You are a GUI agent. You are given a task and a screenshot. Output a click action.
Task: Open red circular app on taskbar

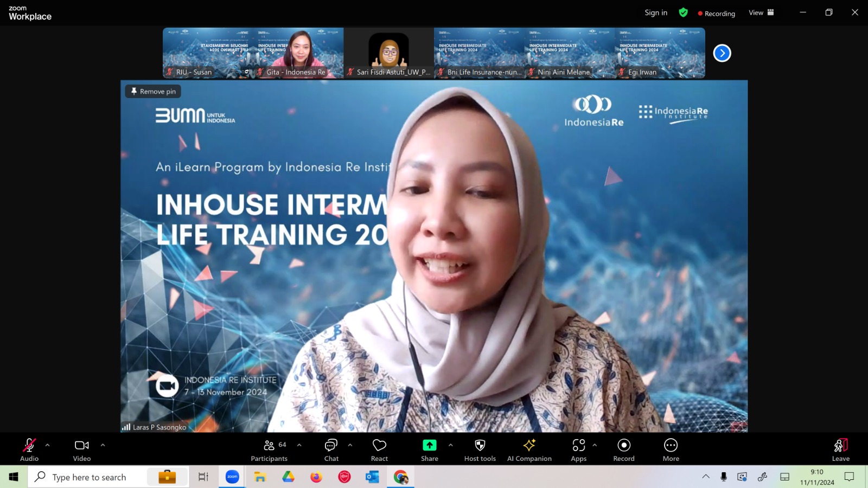(344, 477)
